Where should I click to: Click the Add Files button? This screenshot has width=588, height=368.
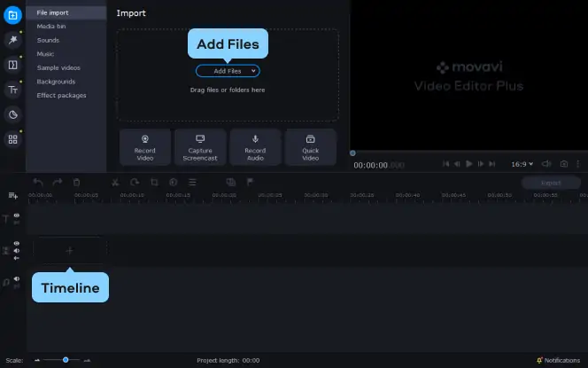(x=228, y=71)
